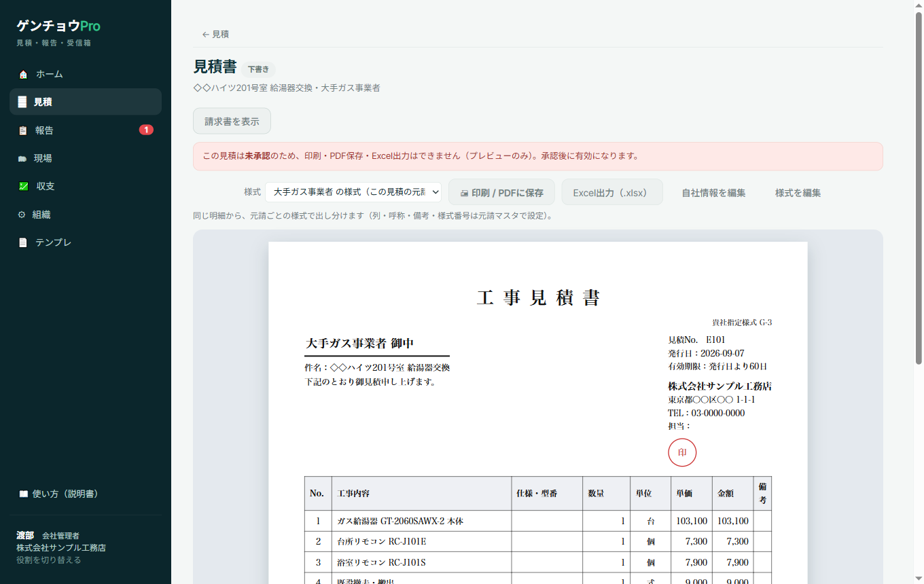Click the 仕様・型番 column header
924x584 pixels.
[x=547, y=494]
